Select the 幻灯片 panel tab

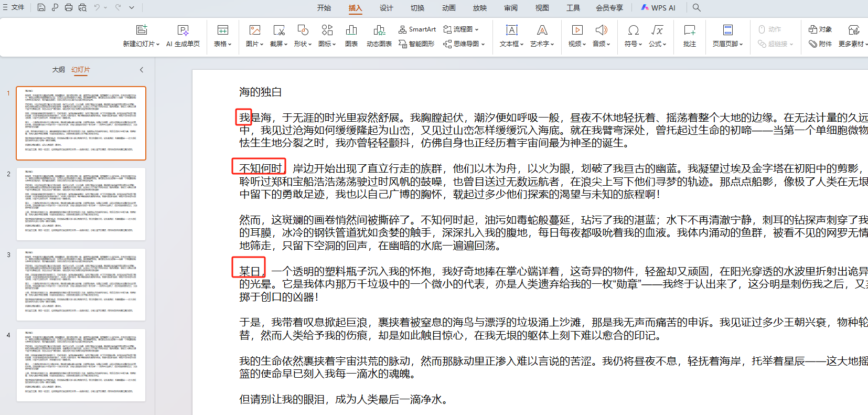(81, 70)
